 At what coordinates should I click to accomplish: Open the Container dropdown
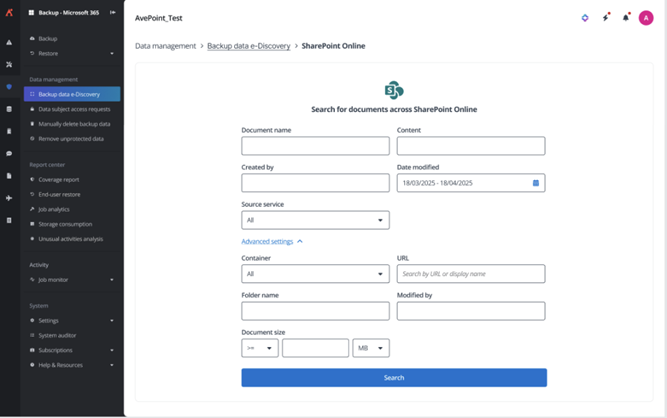tap(315, 274)
